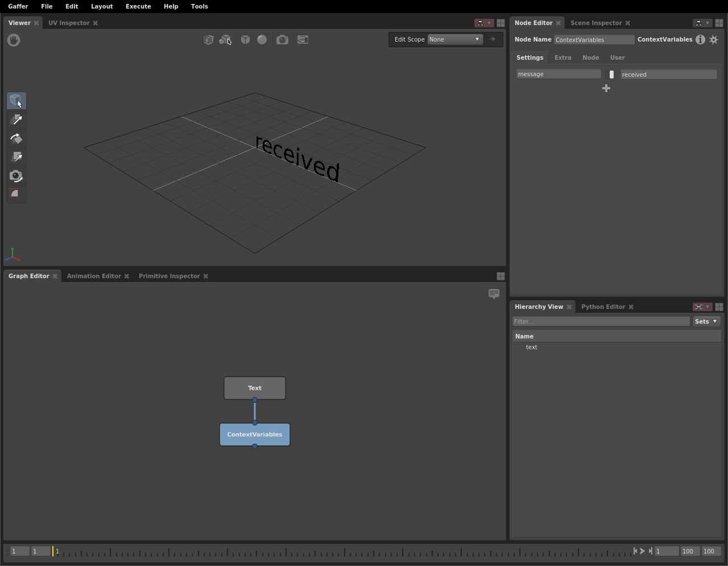Select the Translate tool in the viewer
Image resolution: width=728 pixels, height=566 pixels.
[x=16, y=119]
